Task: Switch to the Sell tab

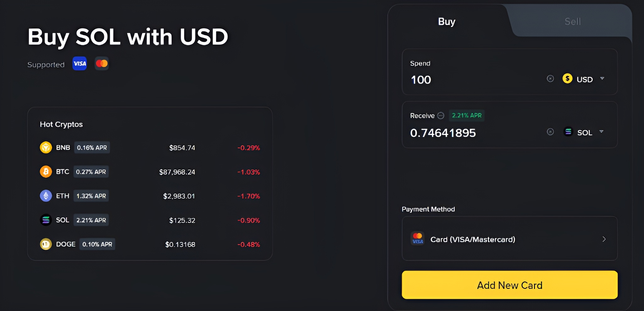Action: (572, 21)
